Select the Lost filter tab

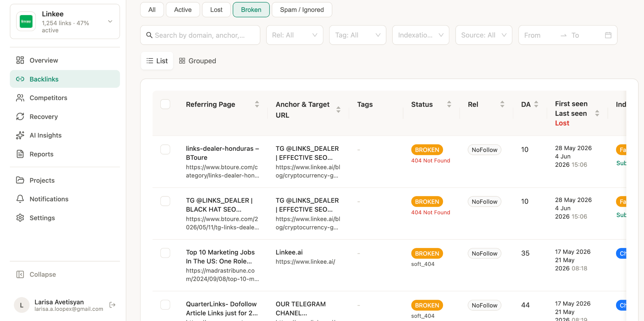[216, 10]
